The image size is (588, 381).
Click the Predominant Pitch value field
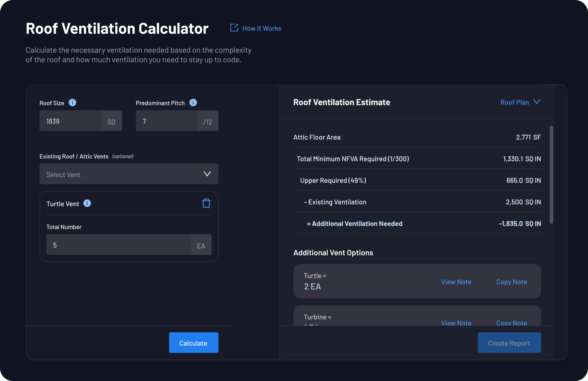pos(167,121)
